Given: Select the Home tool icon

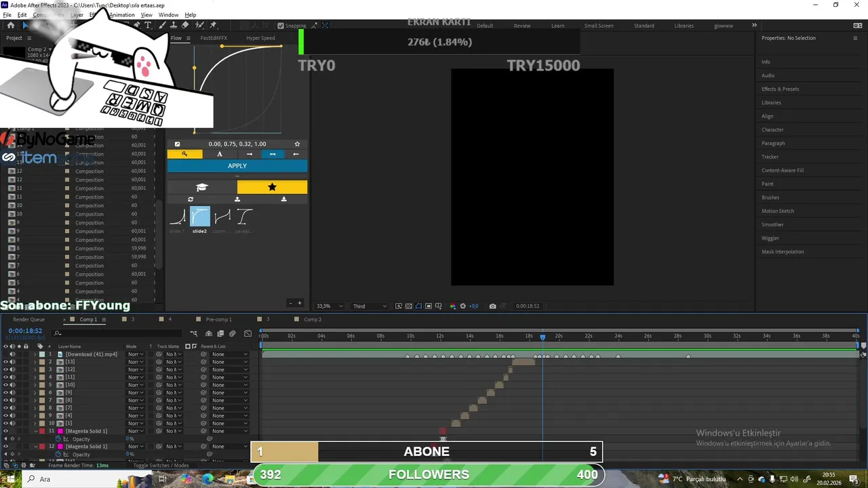Looking at the screenshot, I should point(10,25).
